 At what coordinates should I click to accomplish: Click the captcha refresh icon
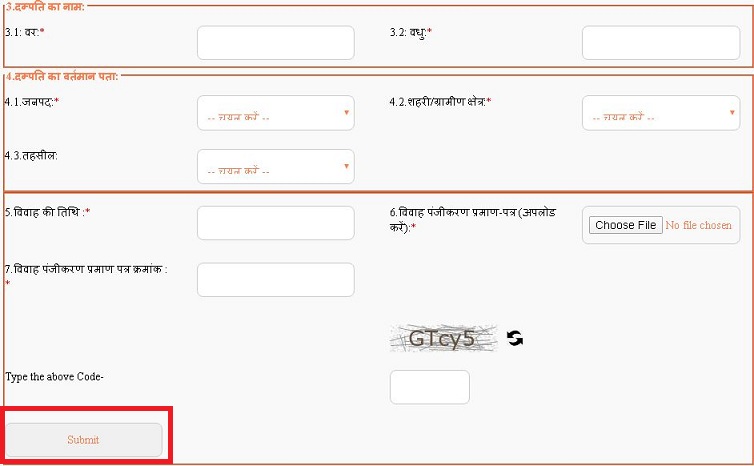515,339
